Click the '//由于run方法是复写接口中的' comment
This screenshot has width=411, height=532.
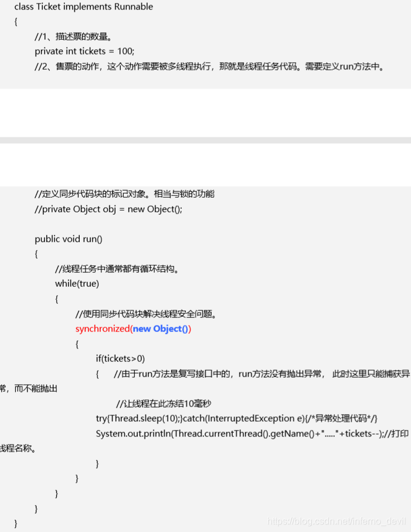[262, 374]
